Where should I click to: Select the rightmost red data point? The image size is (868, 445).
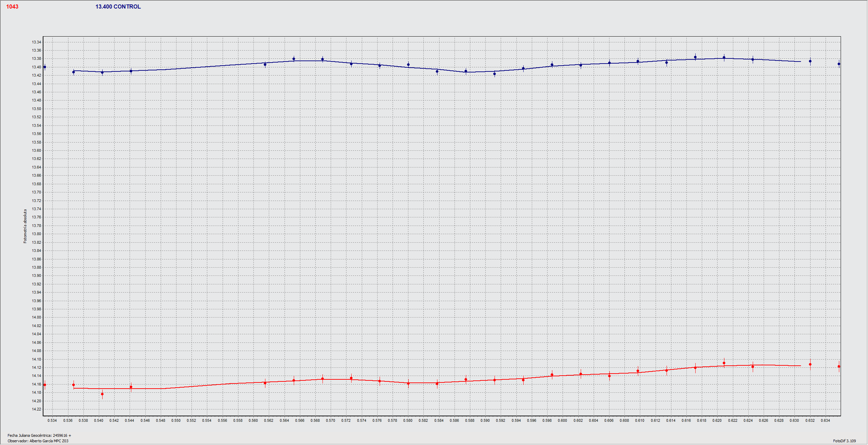(839, 367)
